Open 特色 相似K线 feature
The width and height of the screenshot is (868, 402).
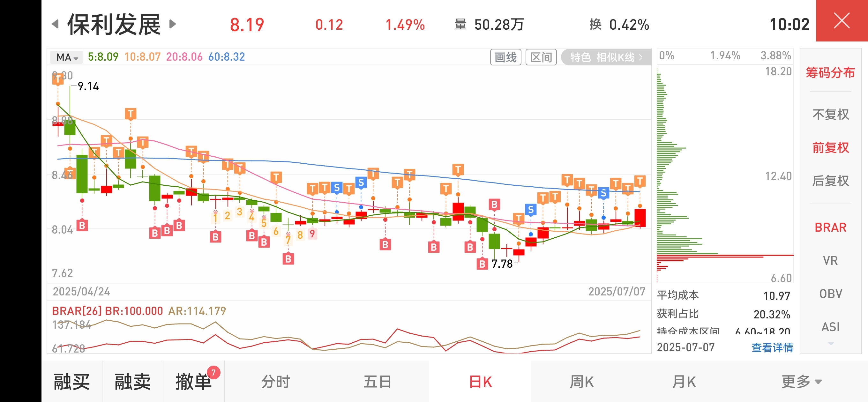(606, 57)
